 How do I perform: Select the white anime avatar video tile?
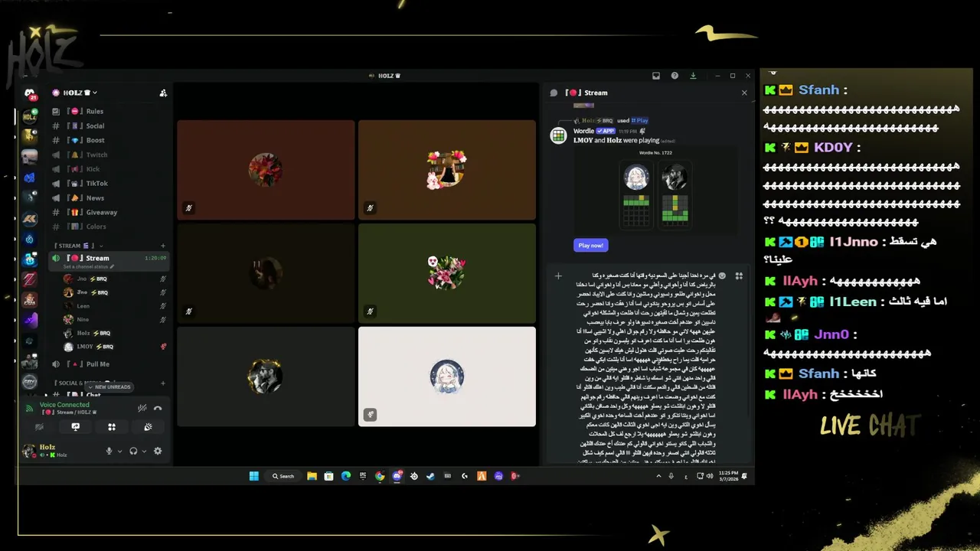click(x=447, y=377)
